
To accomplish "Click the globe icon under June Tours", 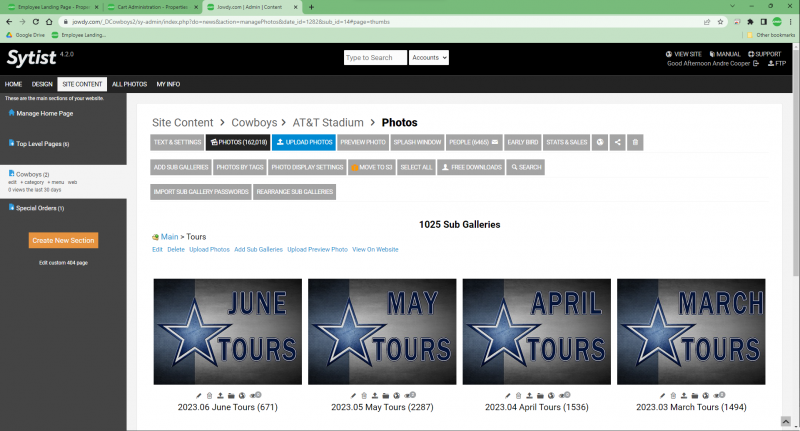I will tap(242, 395).
